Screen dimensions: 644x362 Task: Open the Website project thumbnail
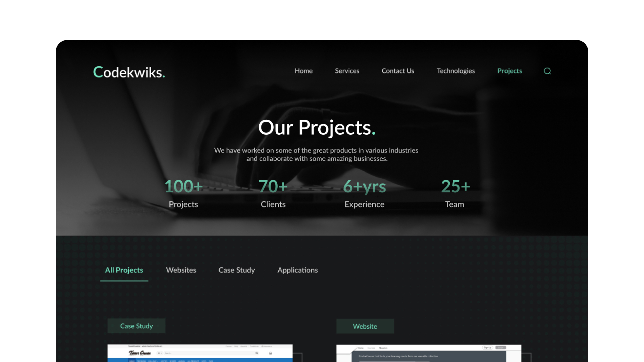point(429,353)
